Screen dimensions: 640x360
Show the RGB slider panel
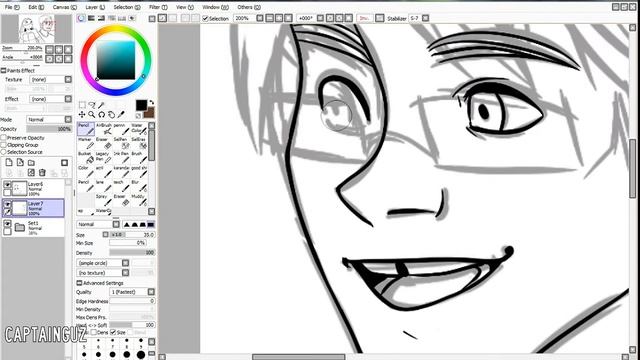[91, 18]
